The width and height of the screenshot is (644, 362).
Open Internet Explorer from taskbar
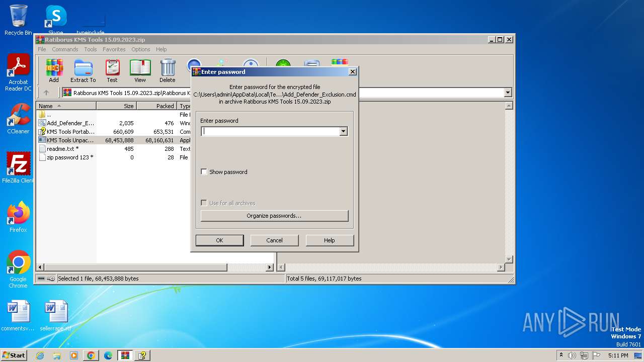(40, 355)
